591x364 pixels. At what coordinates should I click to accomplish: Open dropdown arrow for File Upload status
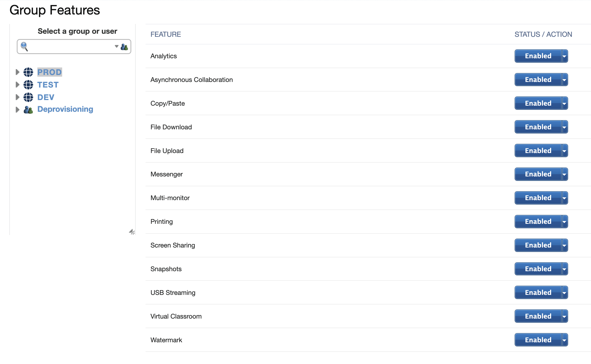565,151
